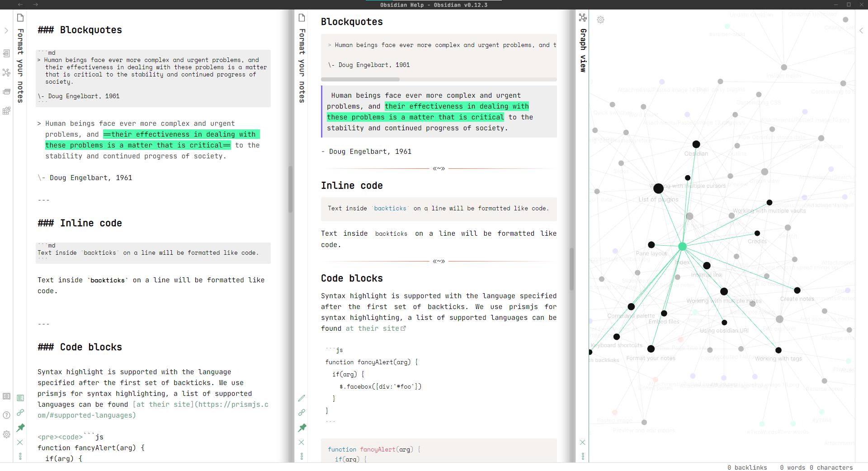This screenshot has width=868, height=471.
Task: Click the editor pane's document icon
Action: [20, 18]
